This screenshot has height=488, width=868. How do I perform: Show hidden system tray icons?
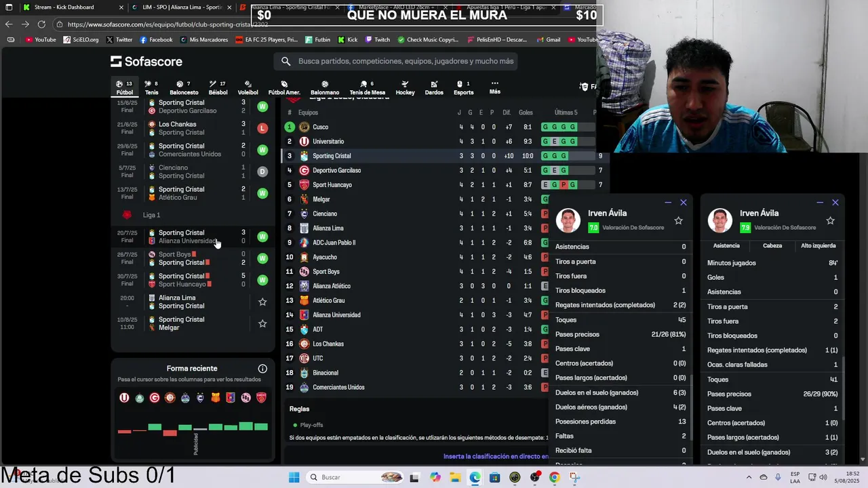click(x=749, y=477)
